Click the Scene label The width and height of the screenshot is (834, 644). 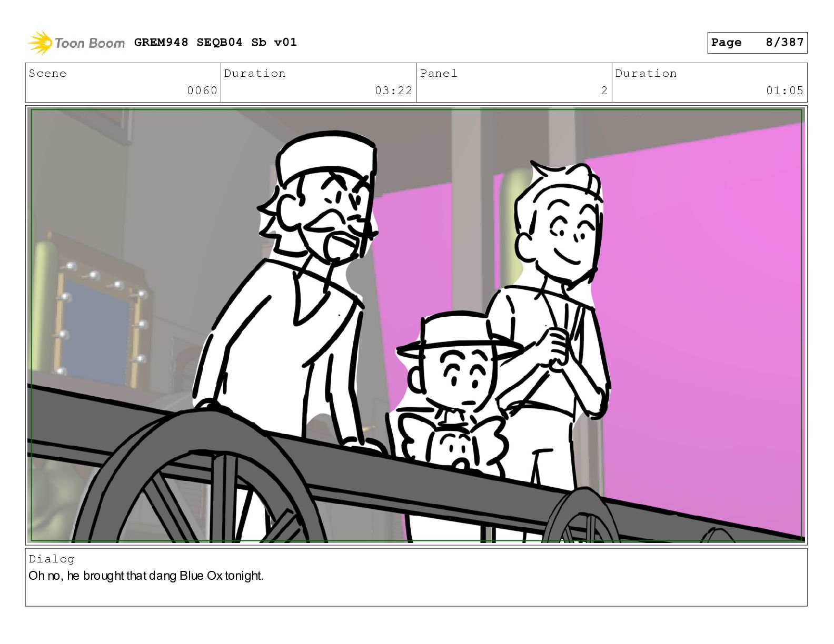48,73
